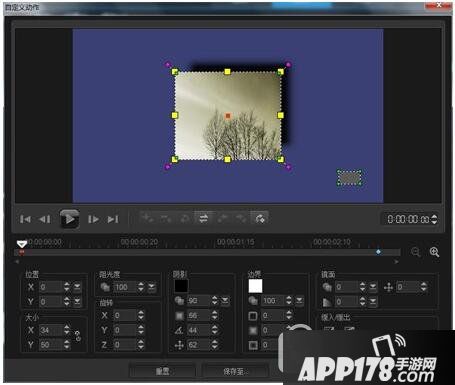Screen dimensions: 455x385
Task: Select the orange center point in preview
Action: pyautogui.click(x=228, y=116)
